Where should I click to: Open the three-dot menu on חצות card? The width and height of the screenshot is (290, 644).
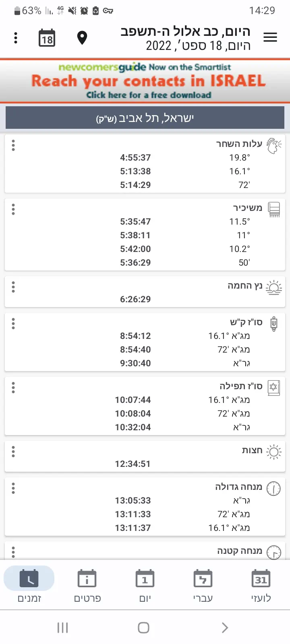13,452
